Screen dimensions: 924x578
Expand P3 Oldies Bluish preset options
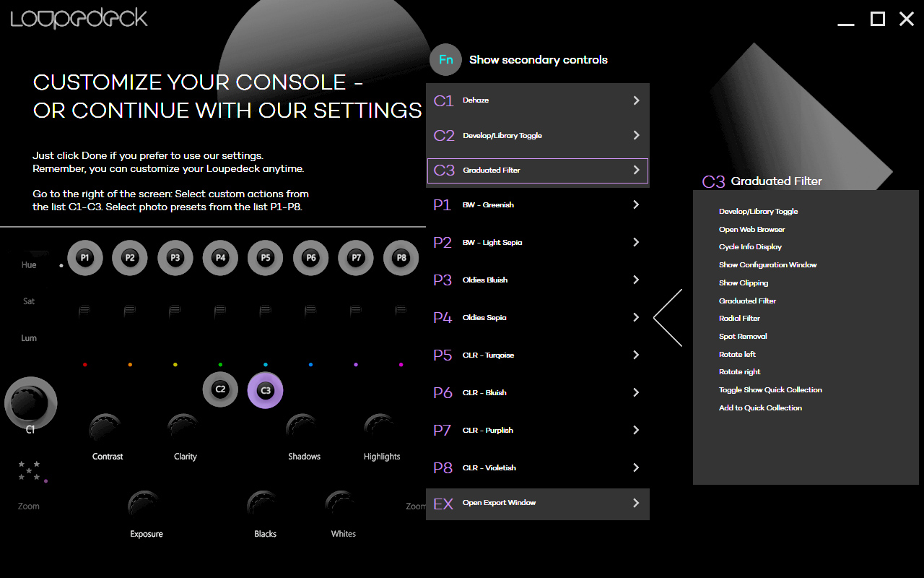pyautogui.click(x=636, y=280)
